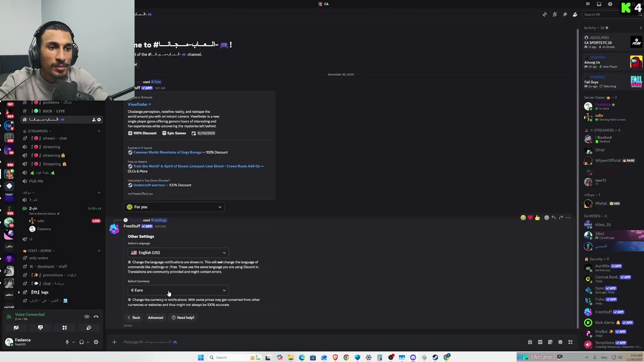The image size is (644, 362).
Task: Open the Help question-mark icon
Action: pos(610,4)
